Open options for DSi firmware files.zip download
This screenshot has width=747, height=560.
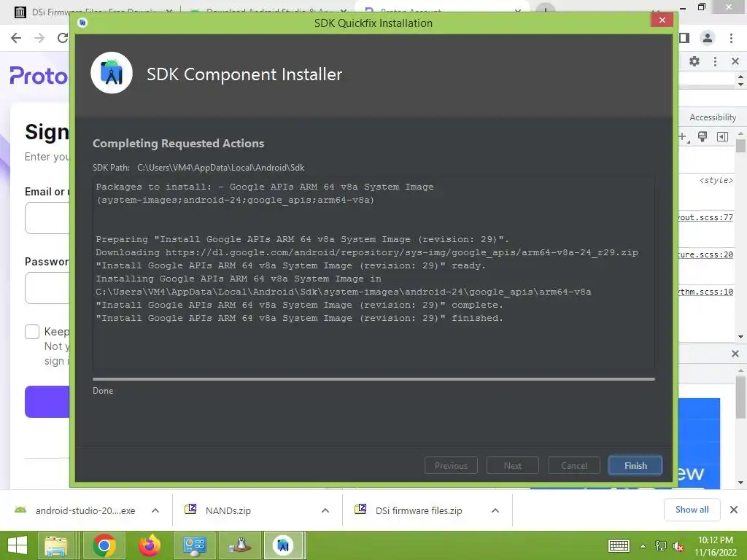(495, 510)
